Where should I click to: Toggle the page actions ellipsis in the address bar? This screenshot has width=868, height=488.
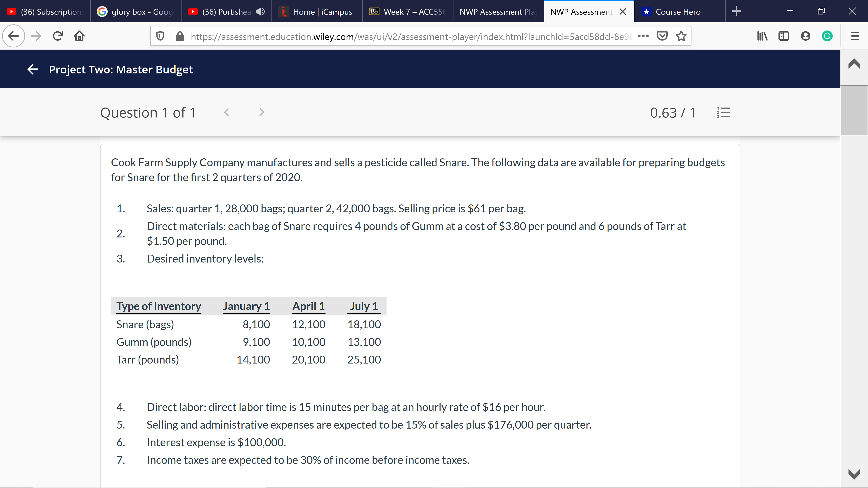coord(643,36)
